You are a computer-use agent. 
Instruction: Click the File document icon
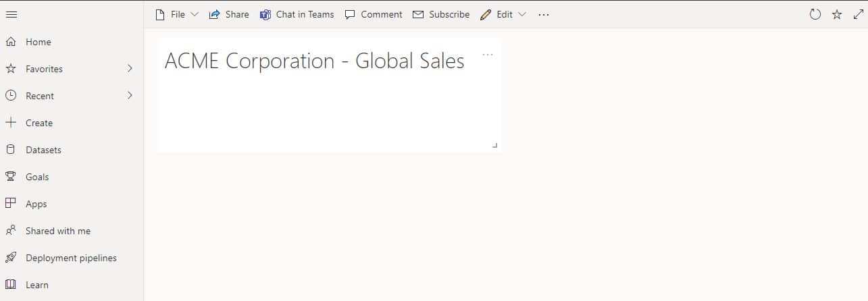point(160,14)
